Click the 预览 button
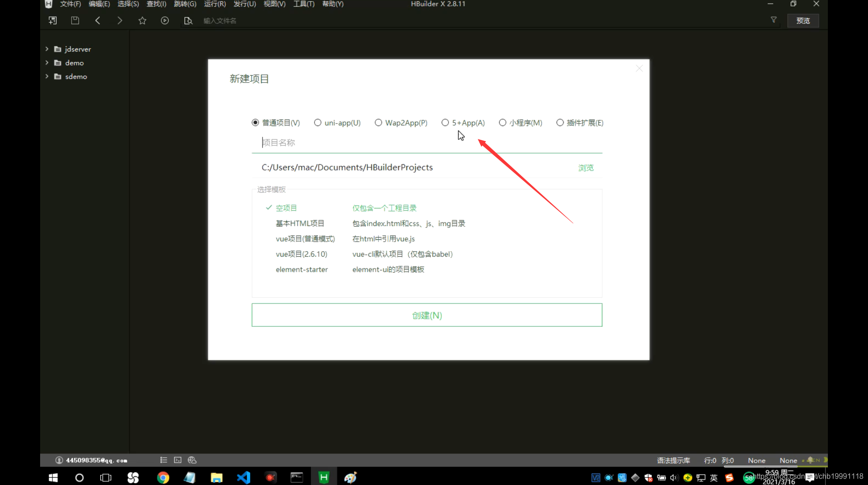The width and height of the screenshot is (868, 485). (803, 21)
